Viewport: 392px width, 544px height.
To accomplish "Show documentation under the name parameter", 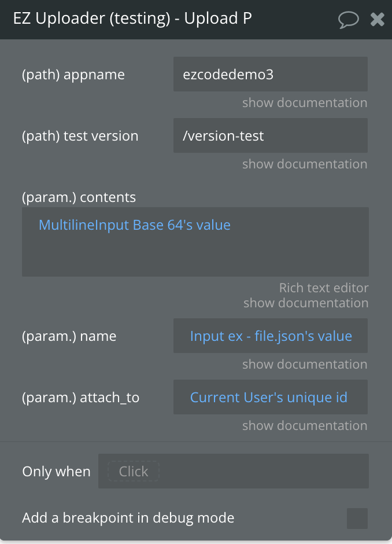I will 305,364.
